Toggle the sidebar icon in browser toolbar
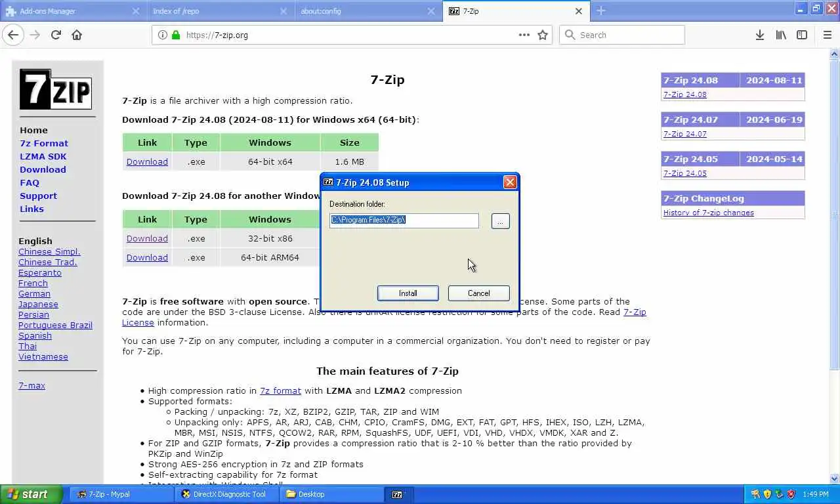 click(x=802, y=35)
